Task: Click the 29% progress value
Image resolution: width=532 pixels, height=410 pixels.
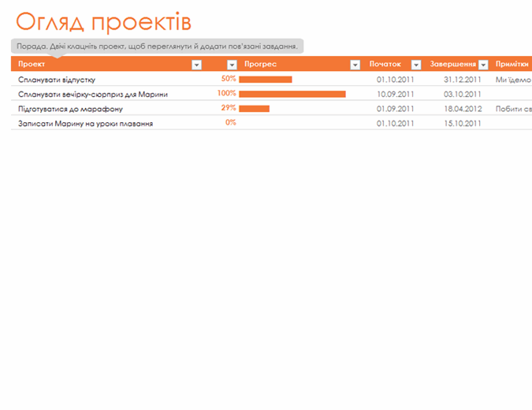Action: pos(229,108)
